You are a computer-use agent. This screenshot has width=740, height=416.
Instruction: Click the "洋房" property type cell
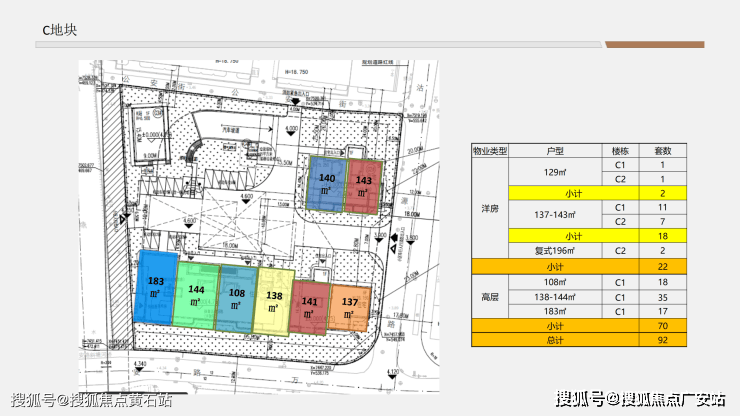coord(490,208)
